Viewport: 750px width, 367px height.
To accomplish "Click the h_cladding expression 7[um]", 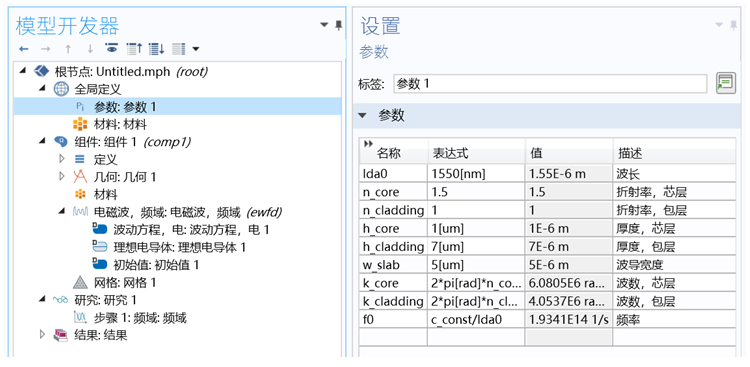I will coord(476,247).
